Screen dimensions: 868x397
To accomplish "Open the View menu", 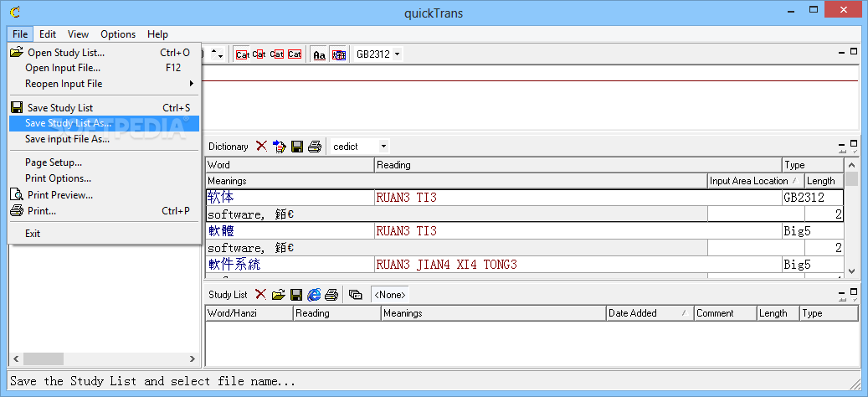I will (x=78, y=34).
